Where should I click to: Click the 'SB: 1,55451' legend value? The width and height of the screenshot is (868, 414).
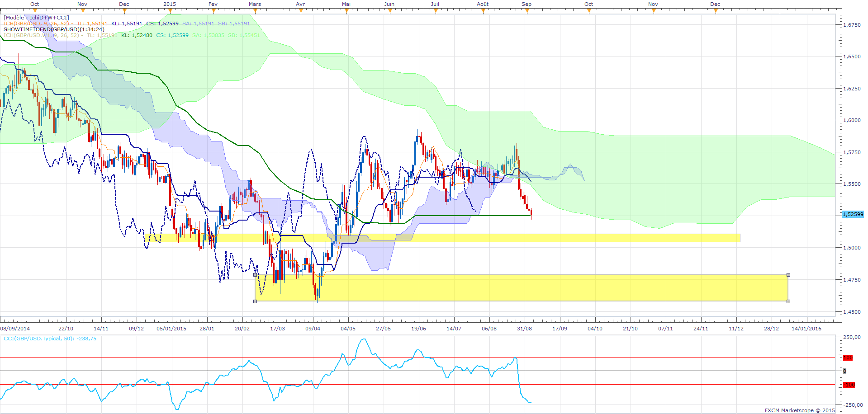[244, 35]
